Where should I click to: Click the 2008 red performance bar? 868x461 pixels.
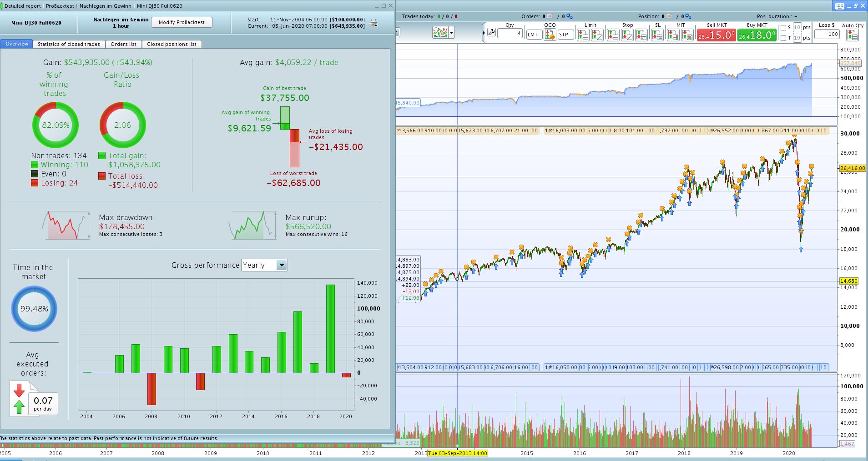point(151,389)
